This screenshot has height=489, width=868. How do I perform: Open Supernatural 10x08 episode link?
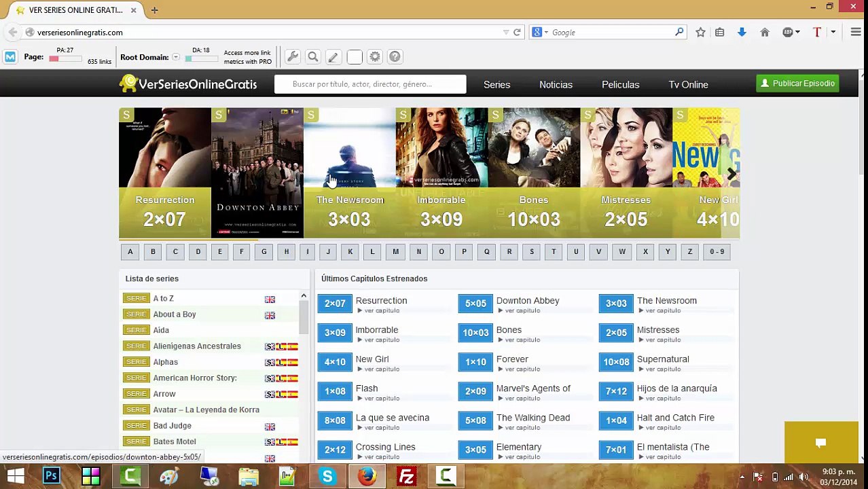pyautogui.click(x=662, y=359)
